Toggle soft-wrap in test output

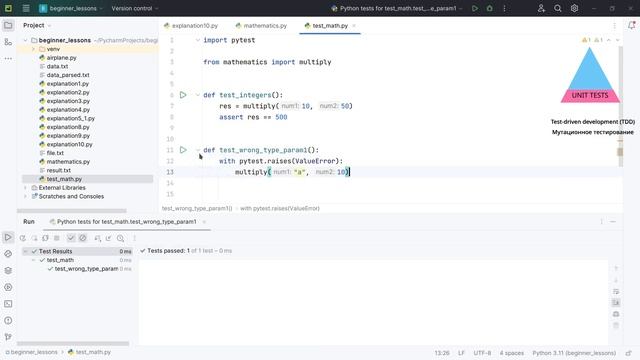(616, 291)
